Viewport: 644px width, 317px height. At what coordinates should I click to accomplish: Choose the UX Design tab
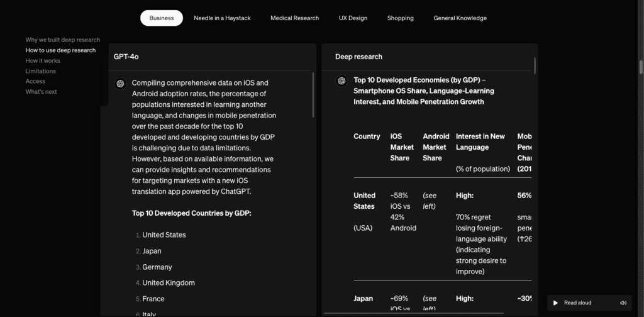(353, 18)
